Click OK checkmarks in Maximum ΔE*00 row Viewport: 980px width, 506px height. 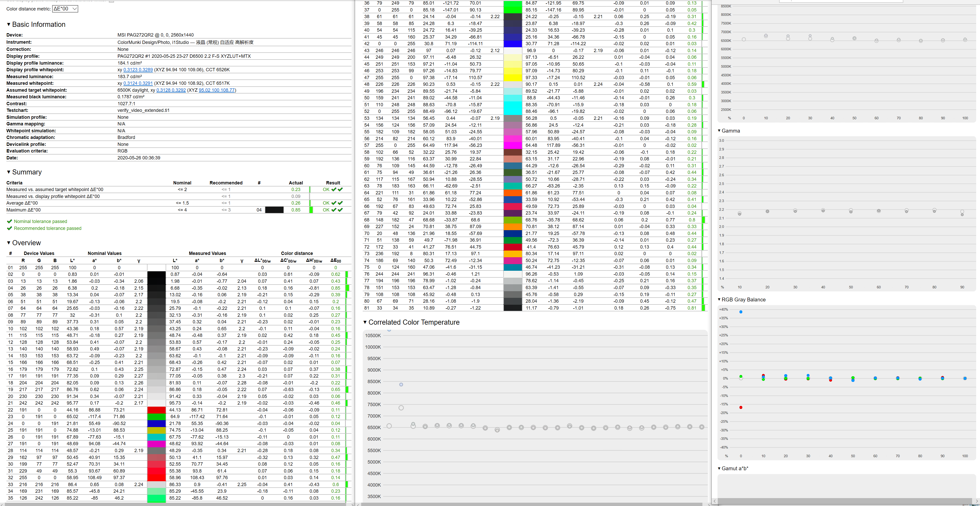(333, 210)
